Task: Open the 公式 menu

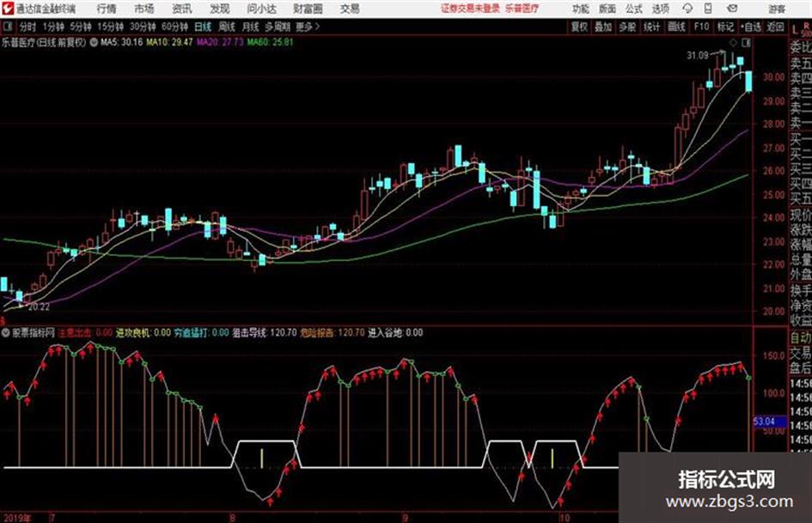Action: click(633, 9)
